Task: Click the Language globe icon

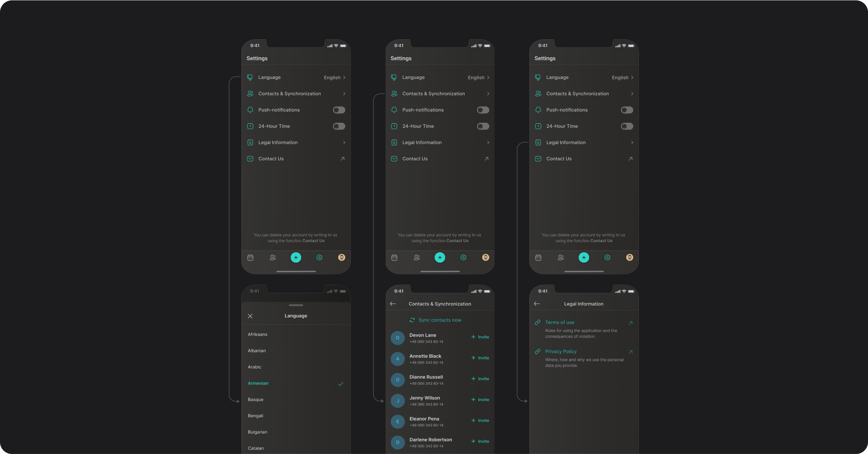Action: (250, 77)
